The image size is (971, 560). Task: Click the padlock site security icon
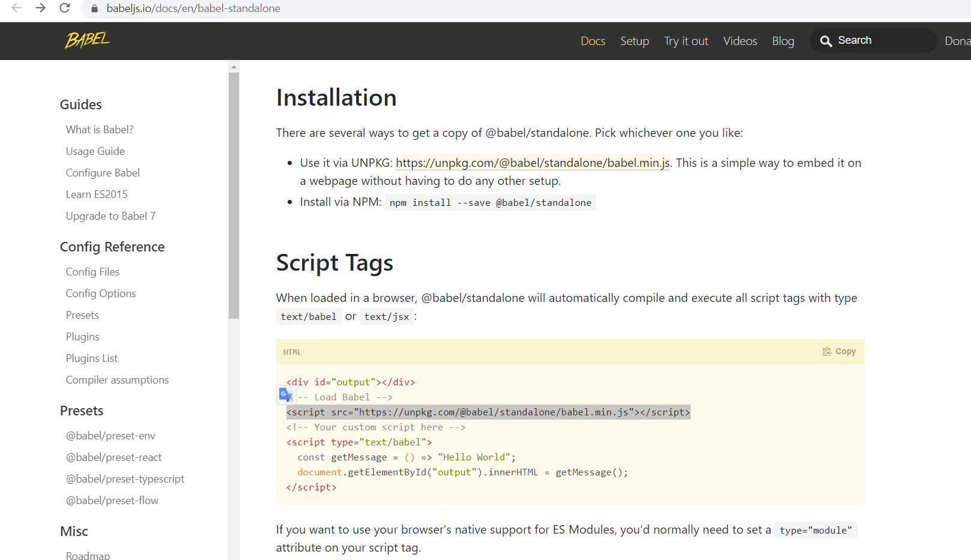coord(94,8)
